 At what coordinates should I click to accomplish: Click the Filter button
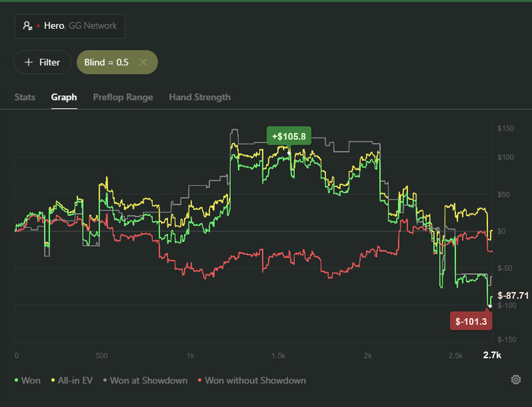42,62
